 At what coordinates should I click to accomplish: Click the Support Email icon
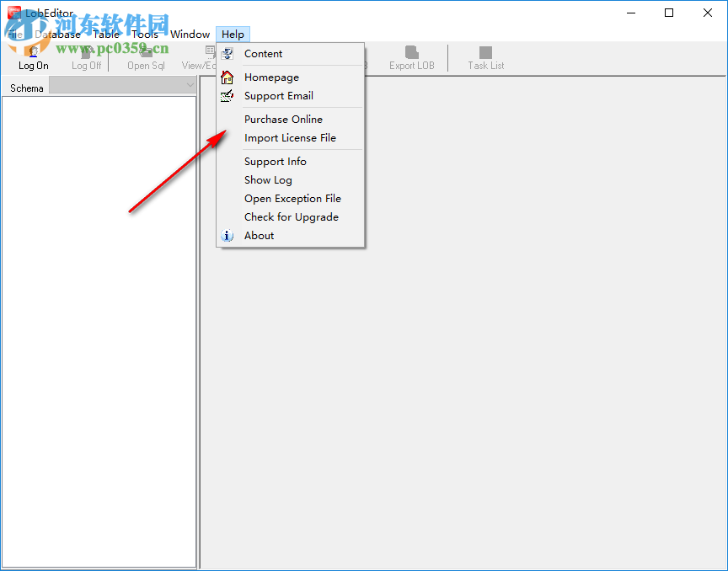(227, 96)
